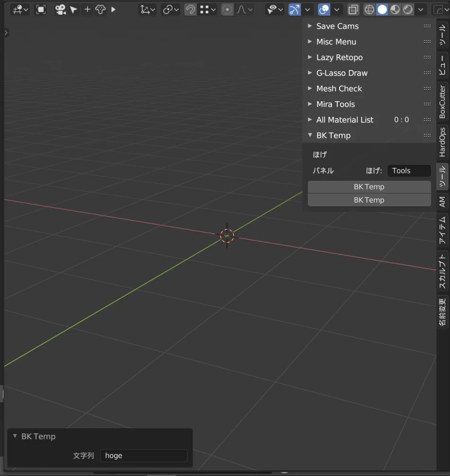Switch to wireframe viewport shading
The height and width of the screenshot is (476, 450).
point(369,9)
